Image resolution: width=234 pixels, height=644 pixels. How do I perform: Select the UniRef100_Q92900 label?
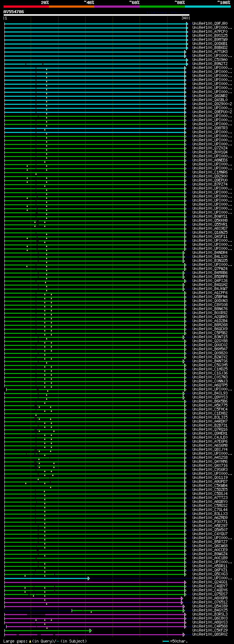[x=210, y=176]
